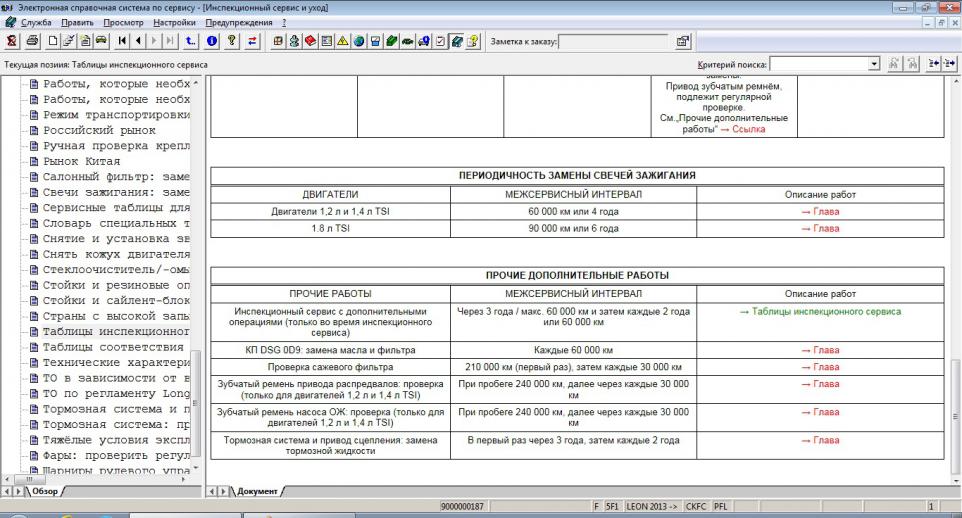Click tree horizontal scrollbar right arrow
The width and height of the screenshot is (962, 518).
(183, 479)
